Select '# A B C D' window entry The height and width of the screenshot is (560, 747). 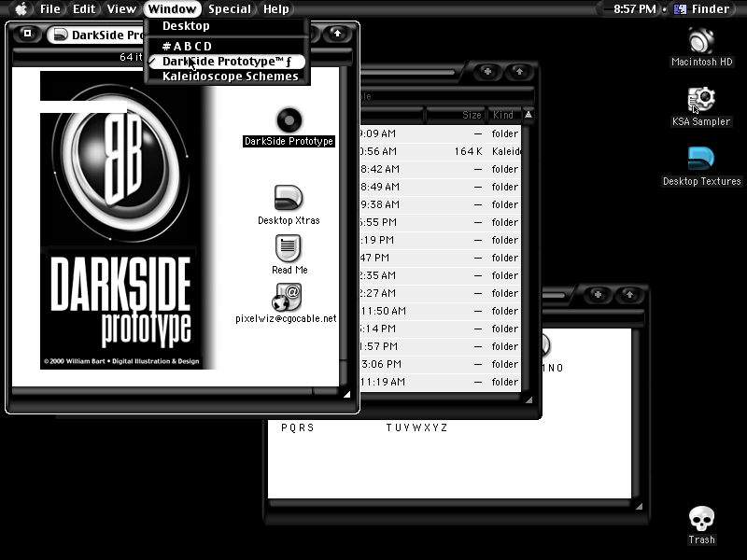[227, 46]
